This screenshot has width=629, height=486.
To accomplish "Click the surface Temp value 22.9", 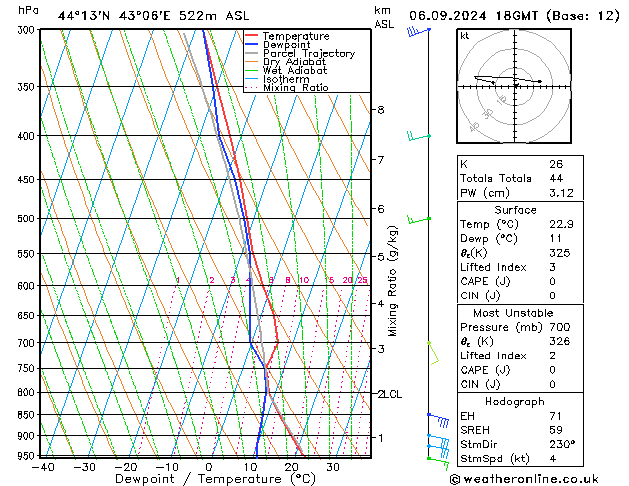I will coord(561,224).
